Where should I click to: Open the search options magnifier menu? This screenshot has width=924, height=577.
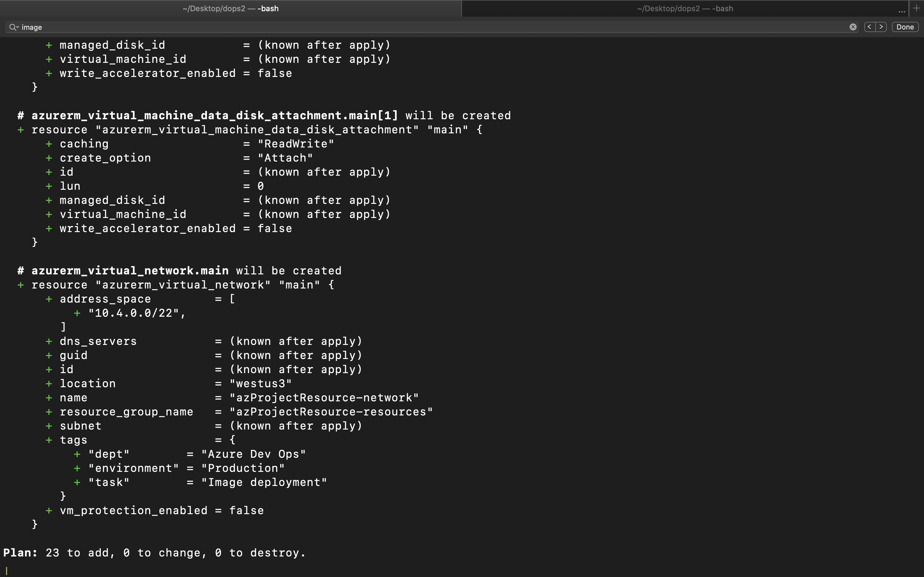coord(14,27)
